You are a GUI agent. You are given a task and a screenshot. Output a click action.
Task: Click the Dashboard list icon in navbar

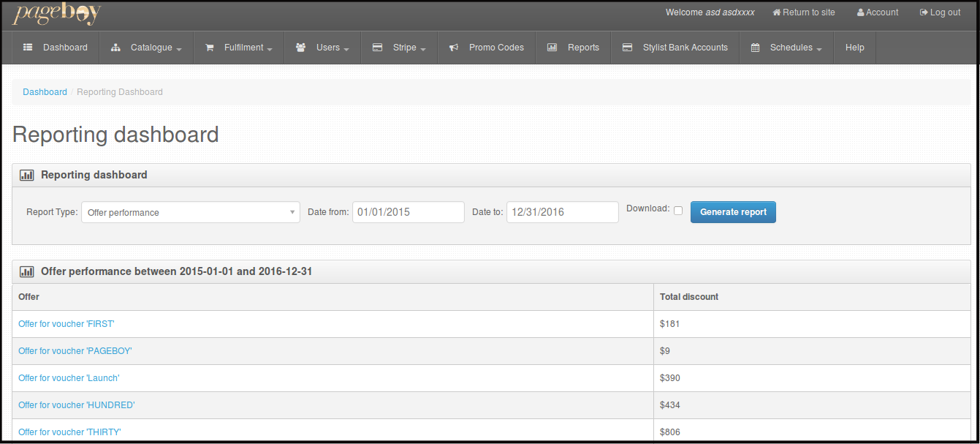(x=28, y=48)
